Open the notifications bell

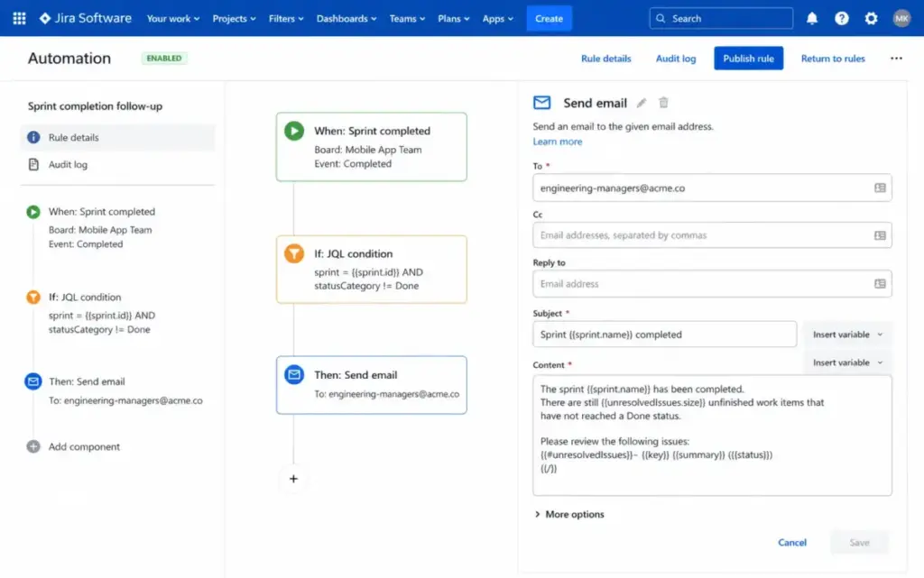coord(812,18)
